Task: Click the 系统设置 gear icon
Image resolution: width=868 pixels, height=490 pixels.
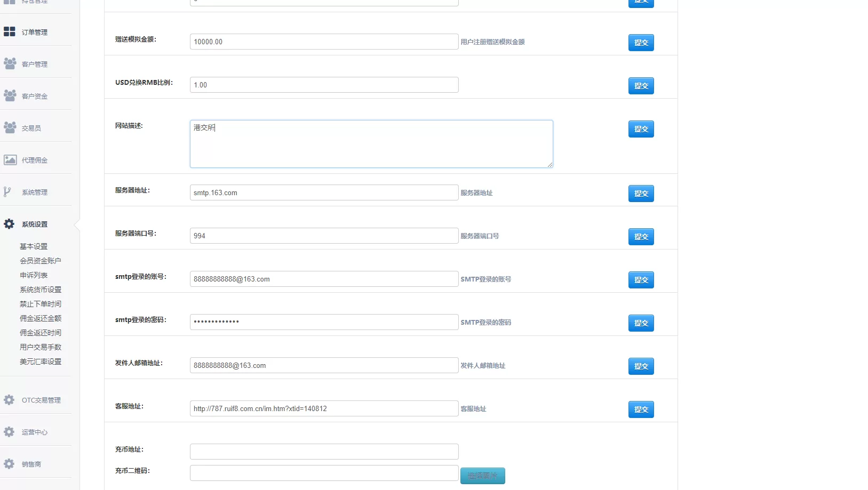Action: [9, 224]
